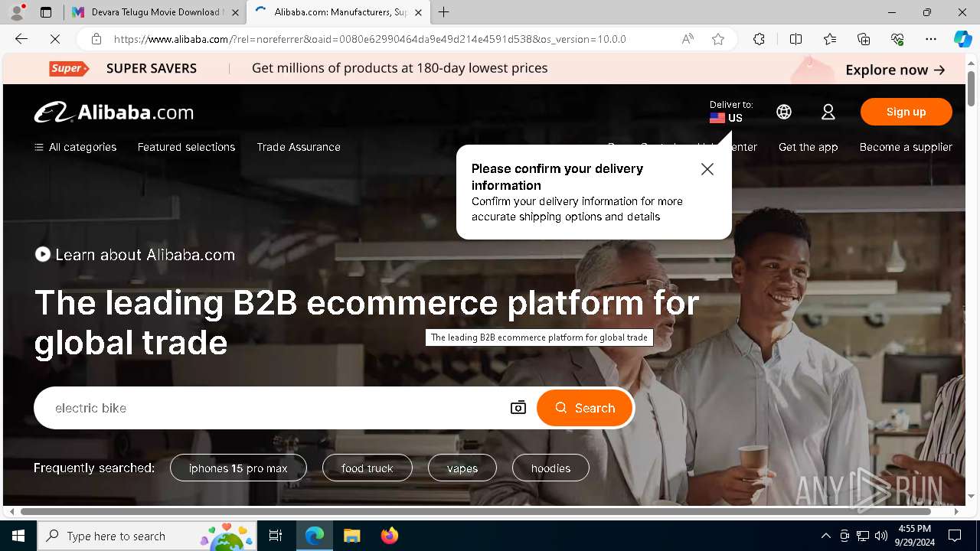Screen dimensions: 980x551
Task: Show hidden tray icons chevron
Action: coord(825,536)
